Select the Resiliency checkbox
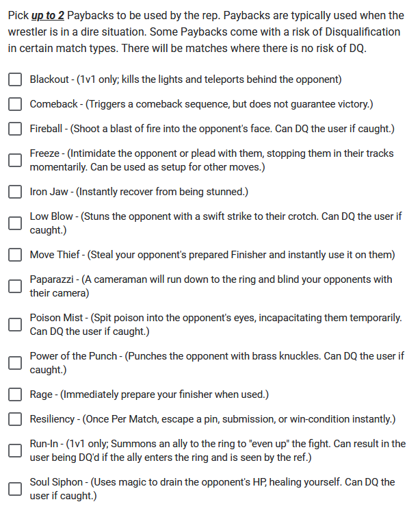The image size is (420, 515). (x=15, y=419)
